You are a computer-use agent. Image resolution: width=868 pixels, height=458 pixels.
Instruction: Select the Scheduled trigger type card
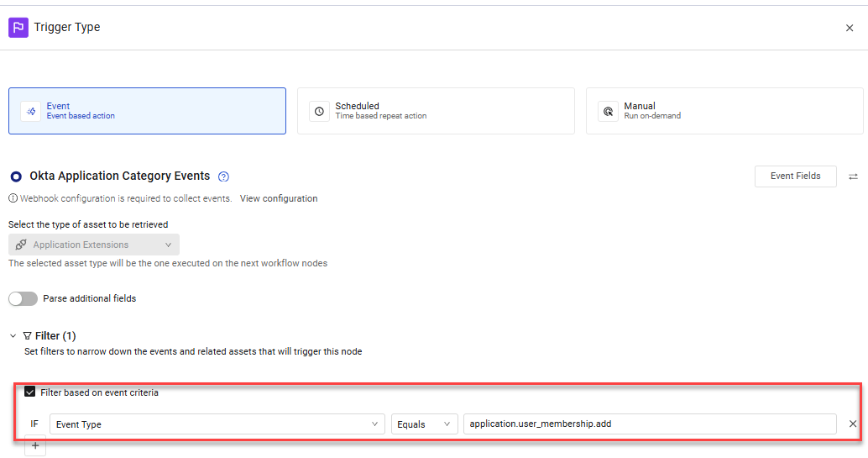pyautogui.click(x=436, y=111)
